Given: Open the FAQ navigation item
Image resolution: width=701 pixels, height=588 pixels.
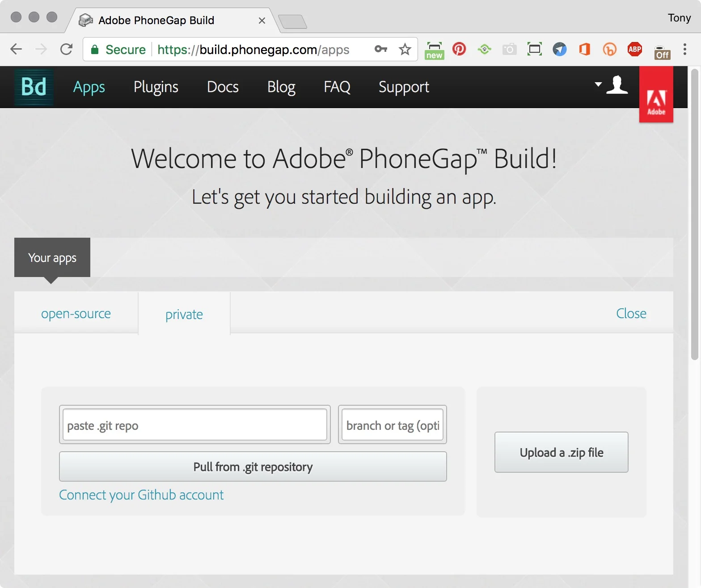Looking at the screenshot, I should pos(337,87).
